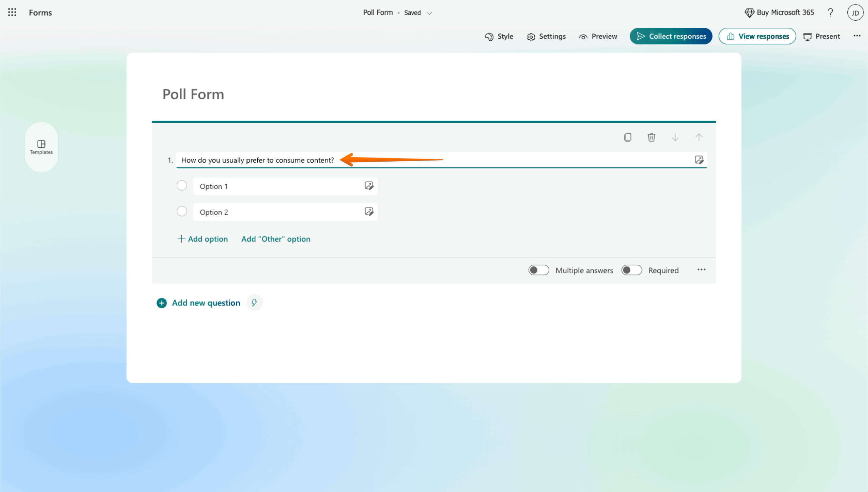Open the question's more options menu

click(x=701, y=269)
